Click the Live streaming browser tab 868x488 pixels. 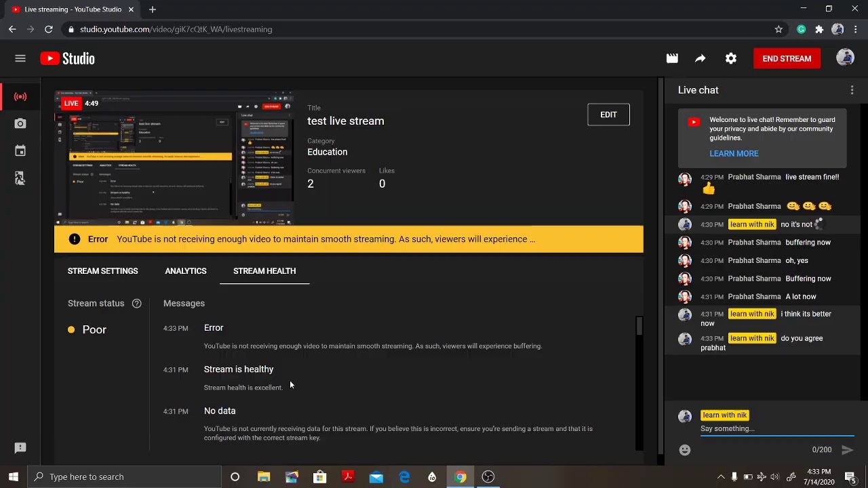point(73,9)
